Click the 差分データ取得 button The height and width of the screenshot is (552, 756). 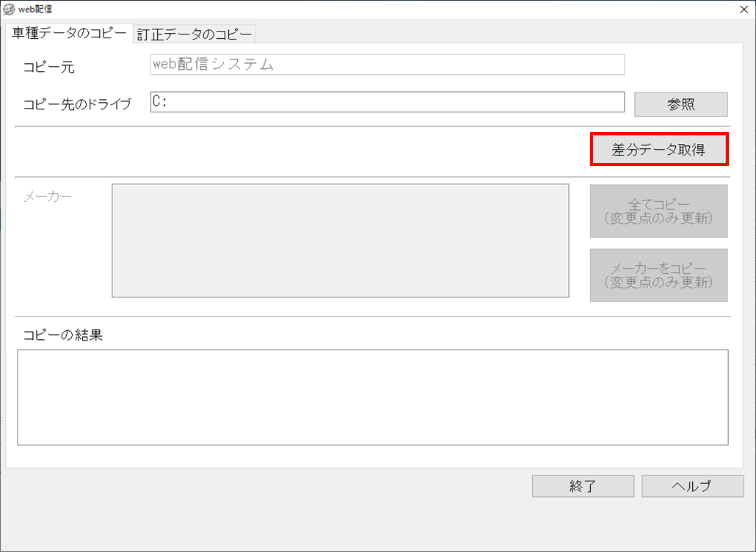659,150
